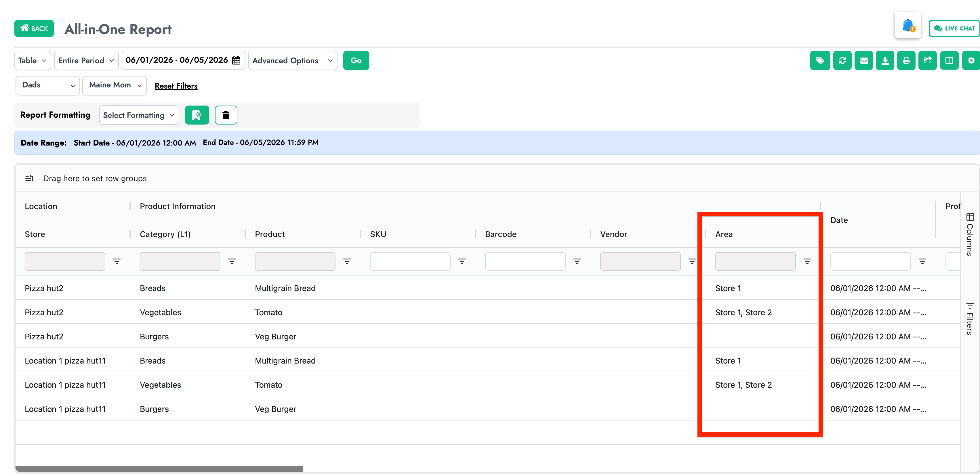Viewport: 980px width, 474px height.
Task: Refresh the report with the sync icon
Action: tap(842, 60)
